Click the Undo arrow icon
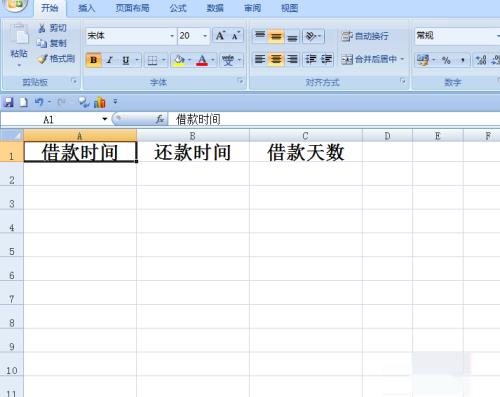 point(39,102)
